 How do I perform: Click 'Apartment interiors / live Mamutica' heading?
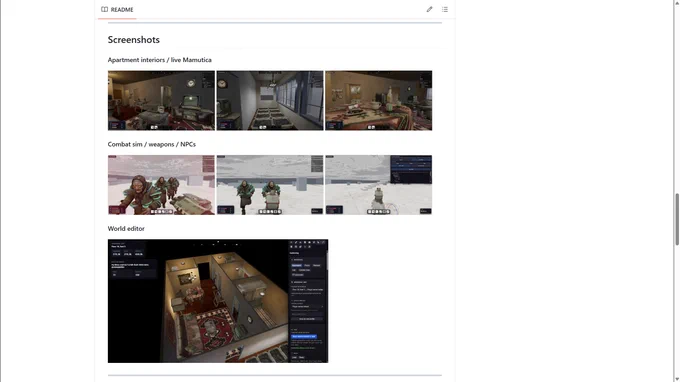click(160, 60)
